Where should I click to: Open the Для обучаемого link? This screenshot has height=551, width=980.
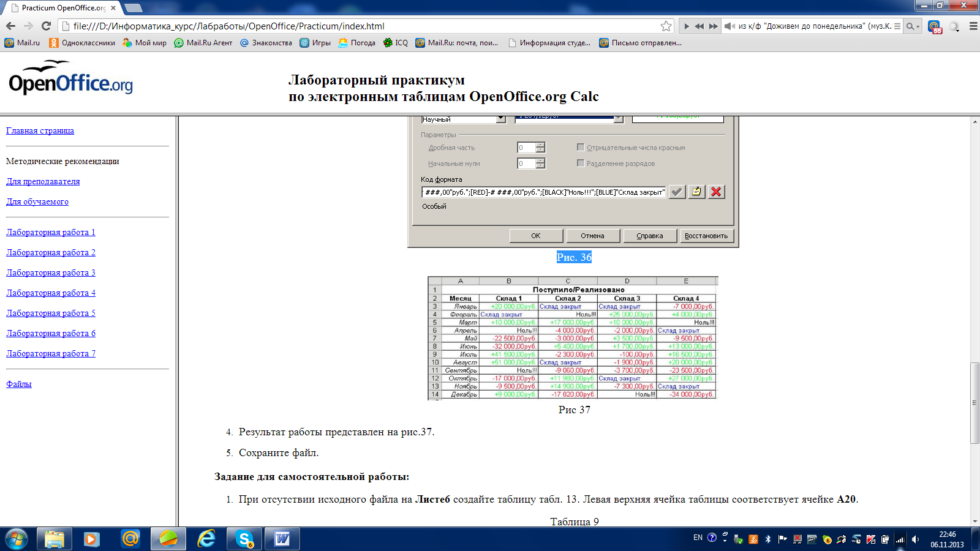[37, 201]
